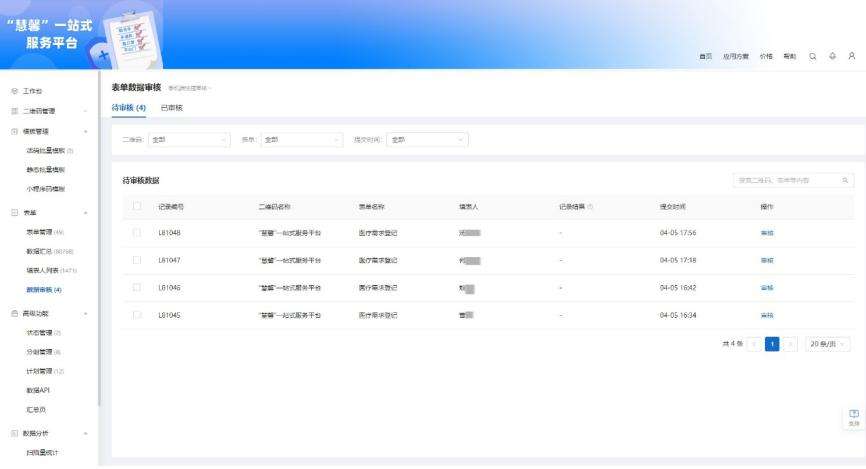Click the help icon beside 记录结果 header
This screenshot has height=469, width=866.
(591, 207)
